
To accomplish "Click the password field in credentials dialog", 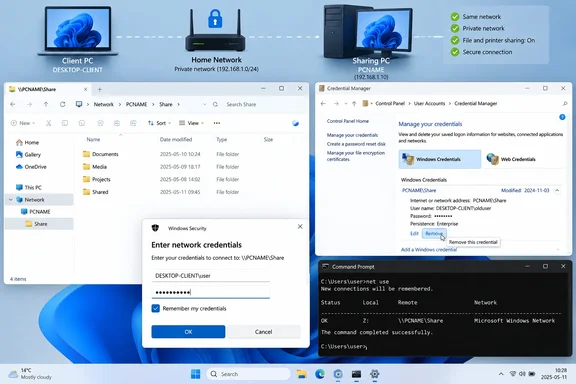I will click(210, 292).
